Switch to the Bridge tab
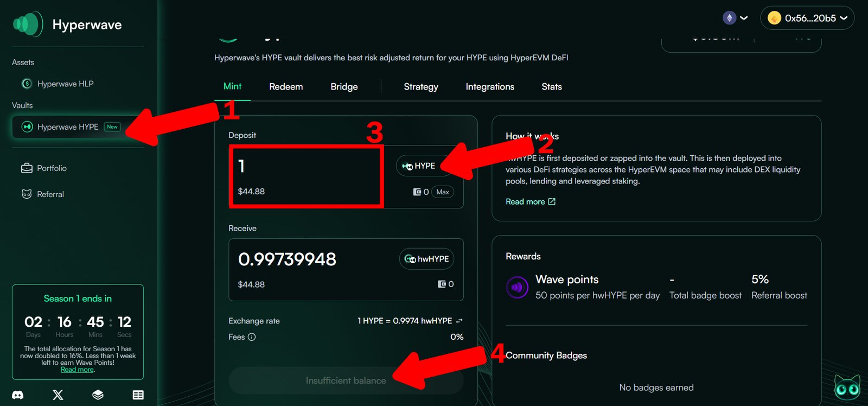This screenshot has height=406, width=868. pos(344,87)
